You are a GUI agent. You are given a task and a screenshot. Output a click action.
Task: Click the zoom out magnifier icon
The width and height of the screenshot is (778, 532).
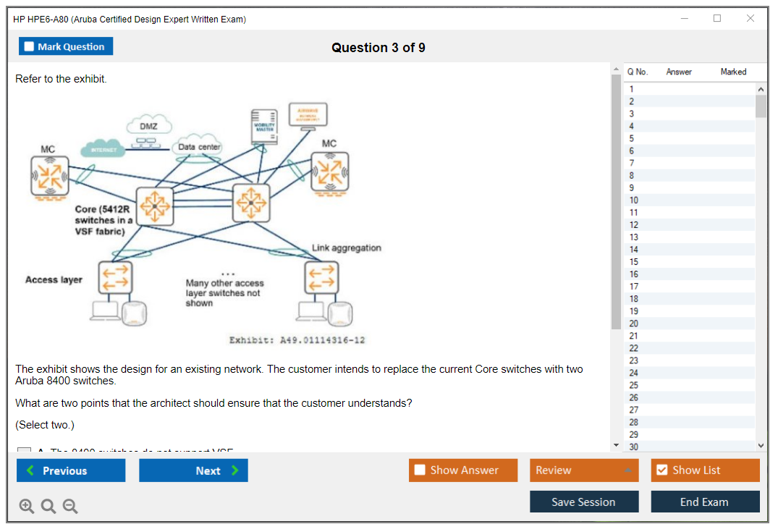coord(70,507)
